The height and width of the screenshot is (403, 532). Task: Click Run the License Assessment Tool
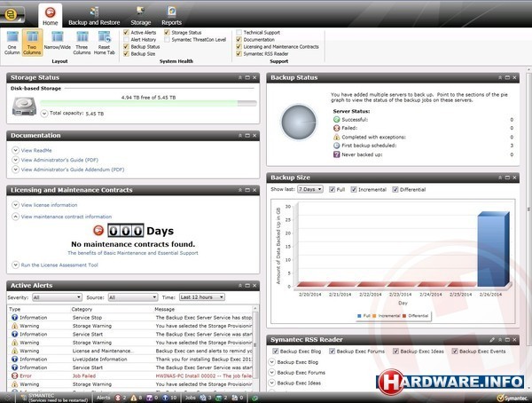[59, 265]
